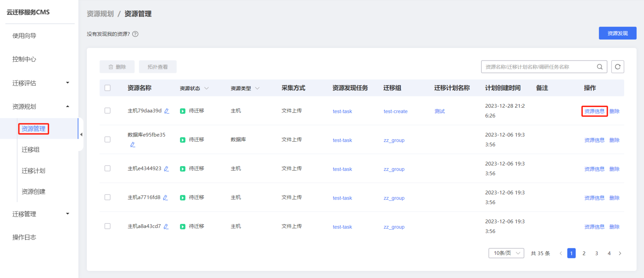The image size is (644, 278).
Task: Click the search magnifier icon
Action: [600, 67]
